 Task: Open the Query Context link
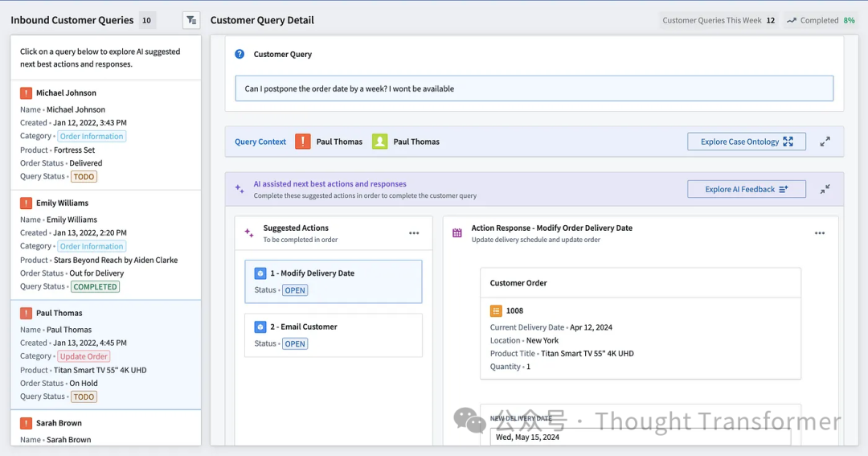pyautogui.click(x=260, y=142)
